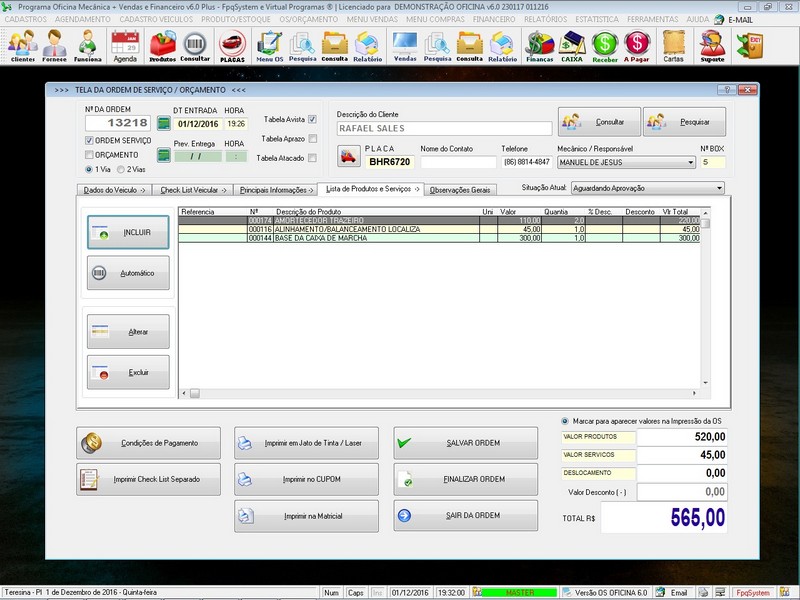Click SAIR DA ORDEM button
The image size is (800, 600).
tap(465, 515)
